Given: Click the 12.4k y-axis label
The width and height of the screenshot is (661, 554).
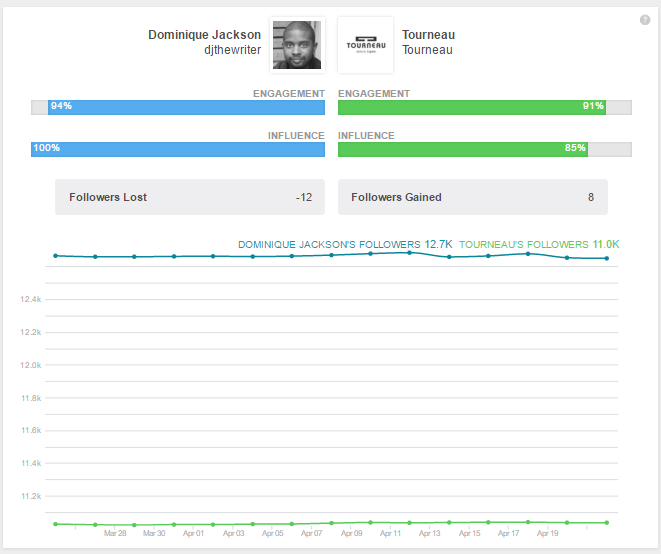Looking at the screenshot, I should tap(31, 299).
